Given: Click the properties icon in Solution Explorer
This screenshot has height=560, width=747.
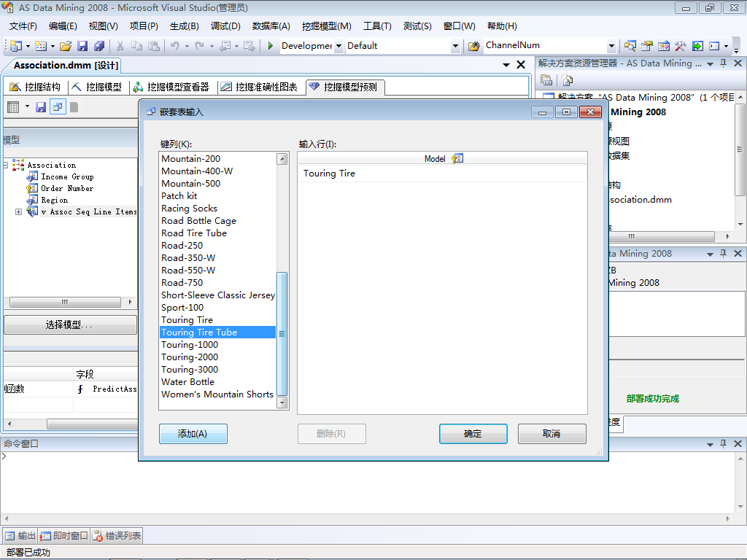Looking at the screenshot, I should (546, 80).
